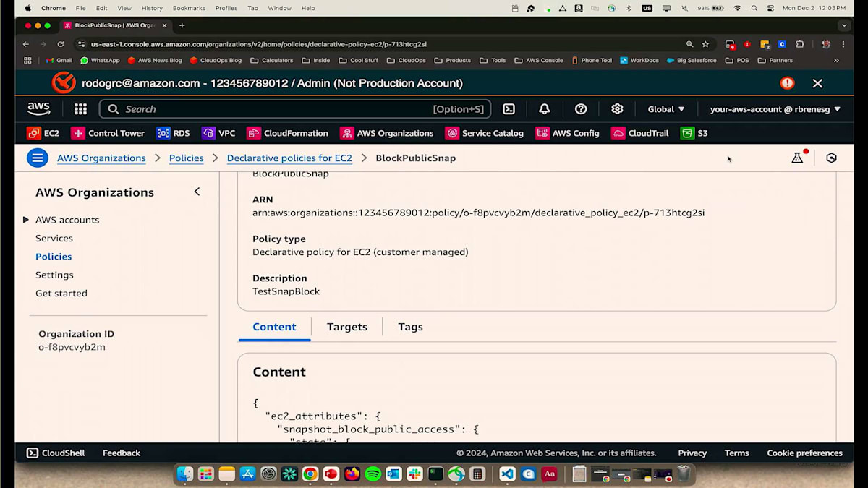Open the Partners bookmarks folder
Screen dimensions: 868x488
[x=775, y=61]
